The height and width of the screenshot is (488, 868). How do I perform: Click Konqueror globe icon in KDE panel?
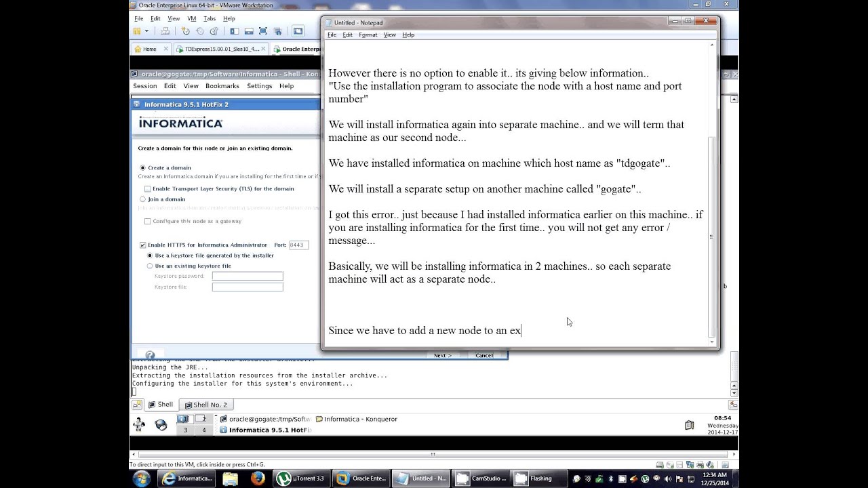[x=161, y=425]
